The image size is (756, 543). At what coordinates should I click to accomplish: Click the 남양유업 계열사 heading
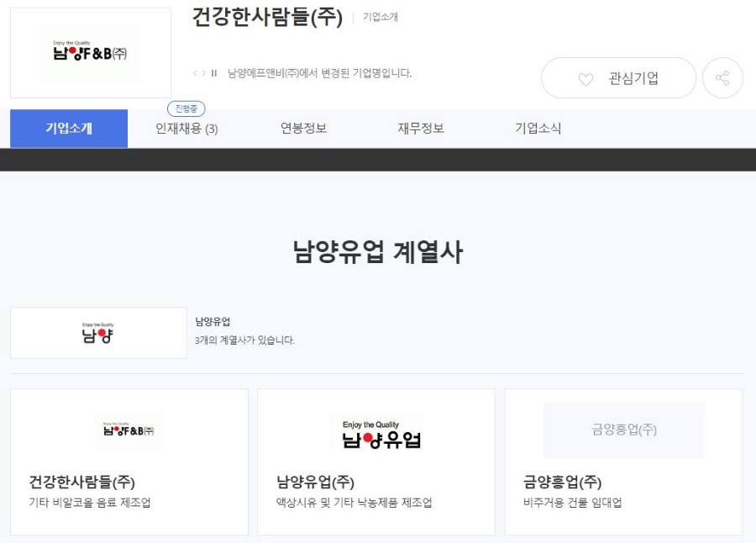coord(378,251)
